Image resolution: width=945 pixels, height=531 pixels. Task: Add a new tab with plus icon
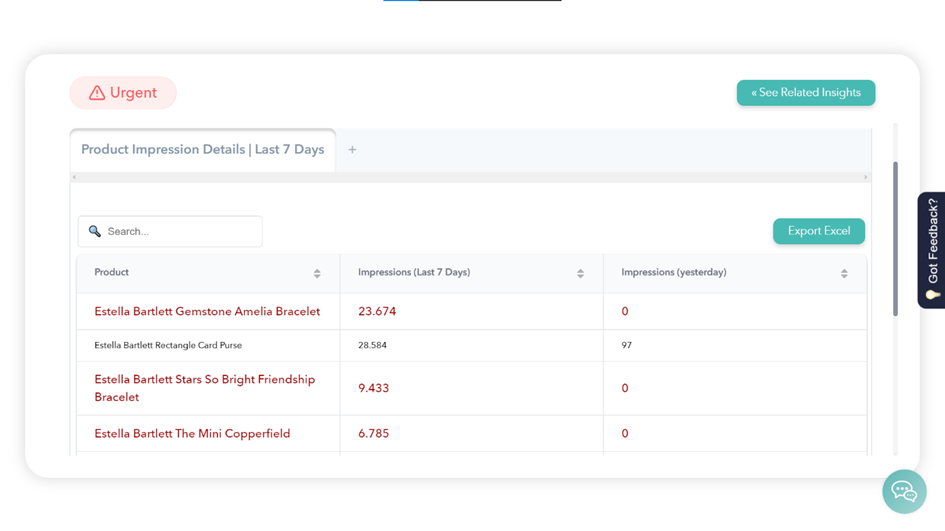pos(352,150)
